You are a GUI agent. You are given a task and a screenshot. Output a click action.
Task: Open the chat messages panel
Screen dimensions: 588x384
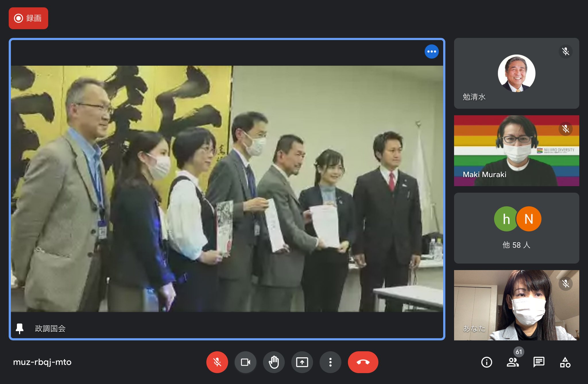tap(539, 362)
